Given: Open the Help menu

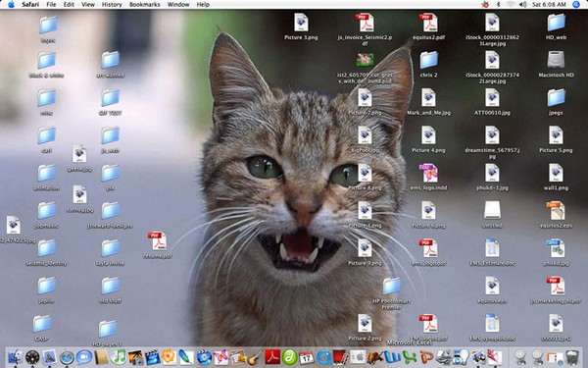Looking at the screenshot, I should point(203,5).
